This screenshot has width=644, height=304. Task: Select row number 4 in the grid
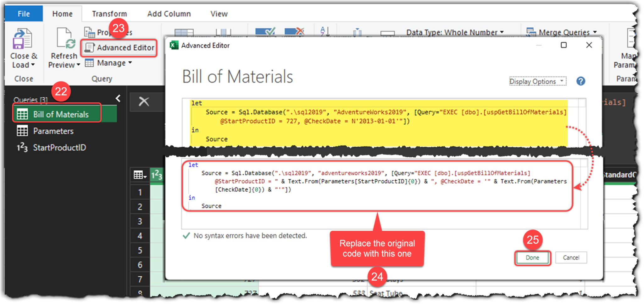point(140,236)
